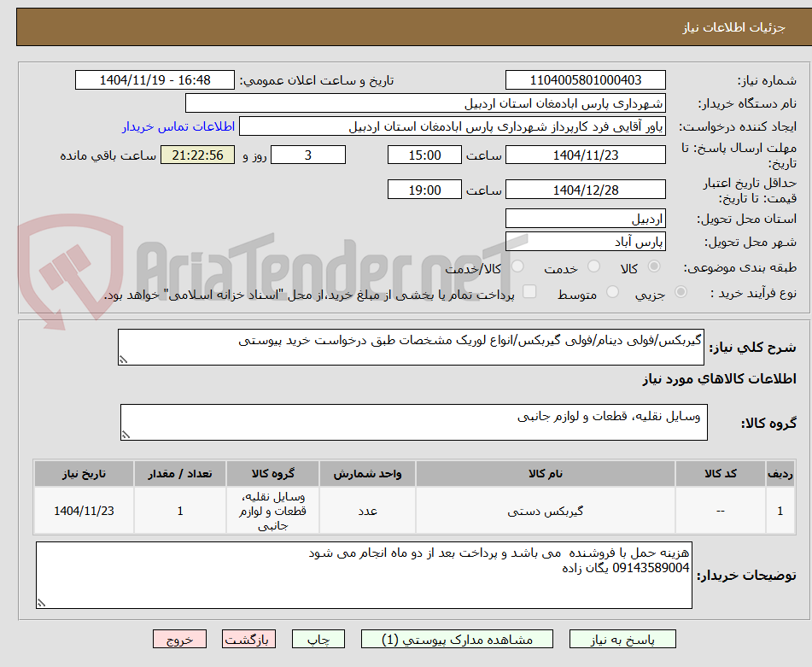The width and height of the screenshot is (812, 667).
Task: Click the نام کالا column header
Action: pyautogui.click(x=546, y=474)
